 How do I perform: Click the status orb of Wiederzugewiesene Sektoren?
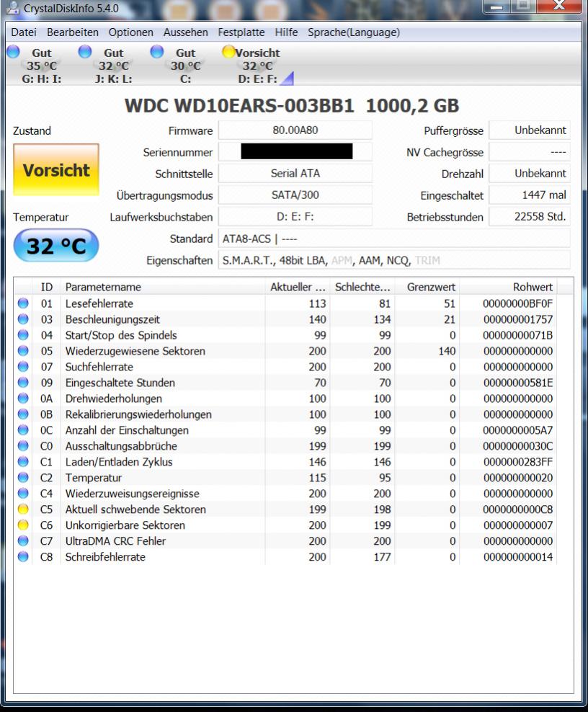[23, 351]
